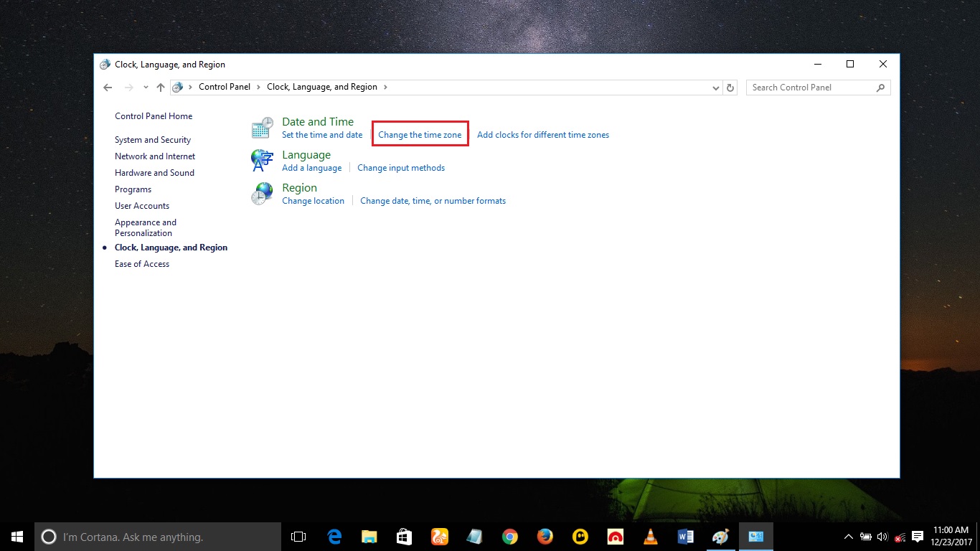Image resolution: width=980 pixels, height=551 pixels.
Task: Click Set the time and date
Action: click(322, 135)
